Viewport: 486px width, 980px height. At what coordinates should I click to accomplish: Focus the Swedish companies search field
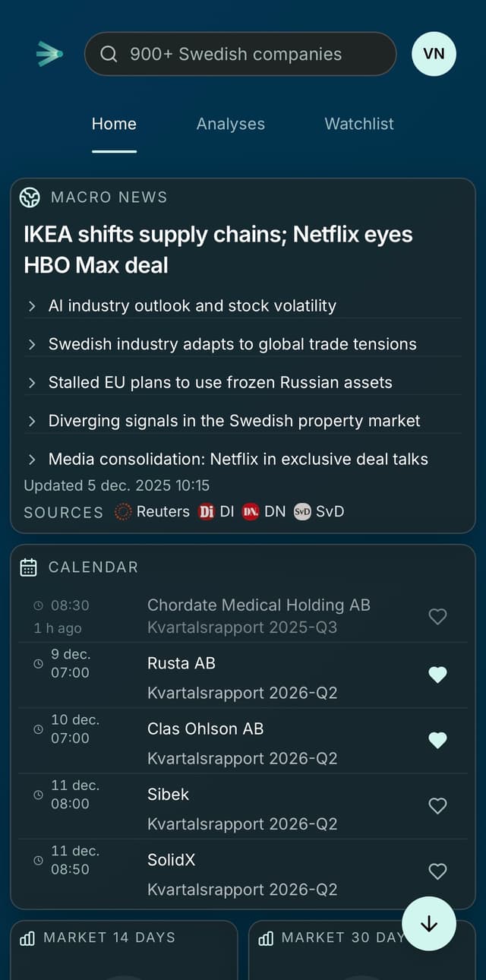tap(251, 54)
